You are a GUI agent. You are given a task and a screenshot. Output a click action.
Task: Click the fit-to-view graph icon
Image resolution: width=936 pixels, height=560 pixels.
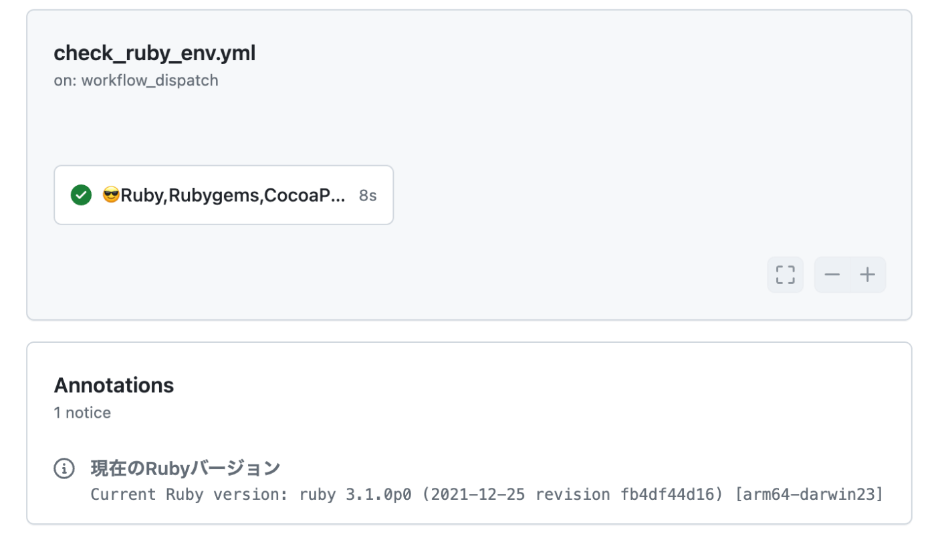pos(785,274)
